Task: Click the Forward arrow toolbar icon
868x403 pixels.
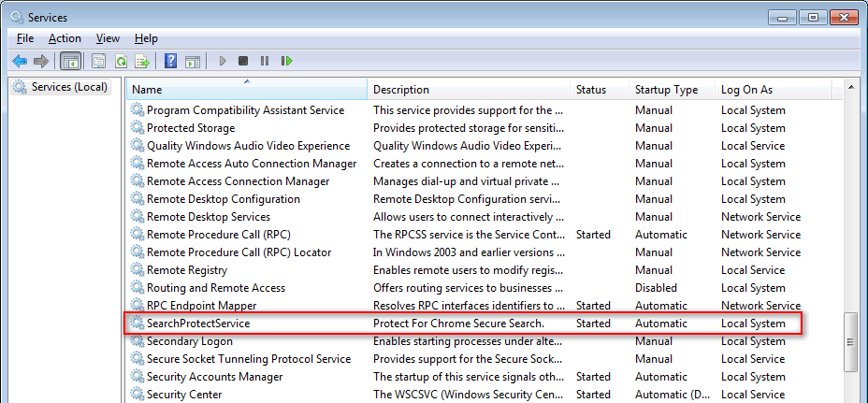Action: (41, 61)
